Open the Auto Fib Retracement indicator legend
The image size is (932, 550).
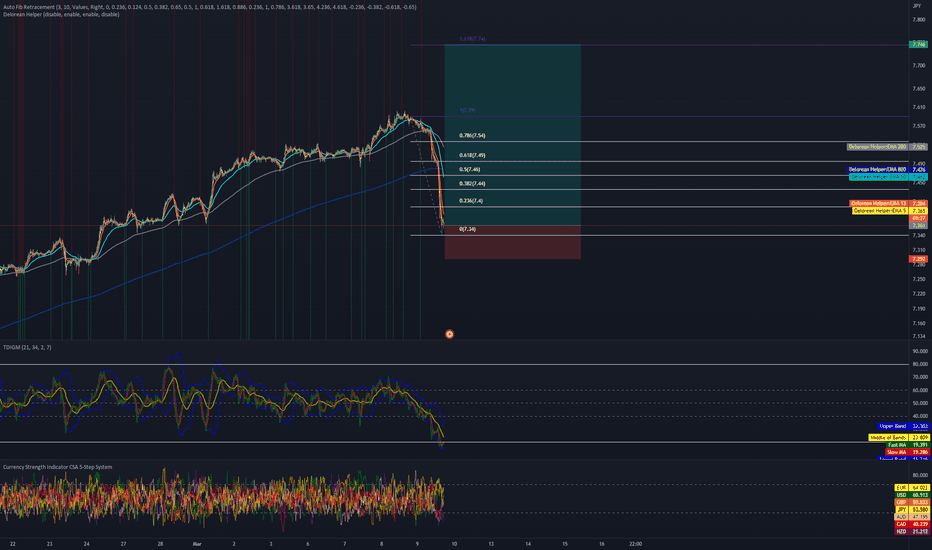point(209,7)
